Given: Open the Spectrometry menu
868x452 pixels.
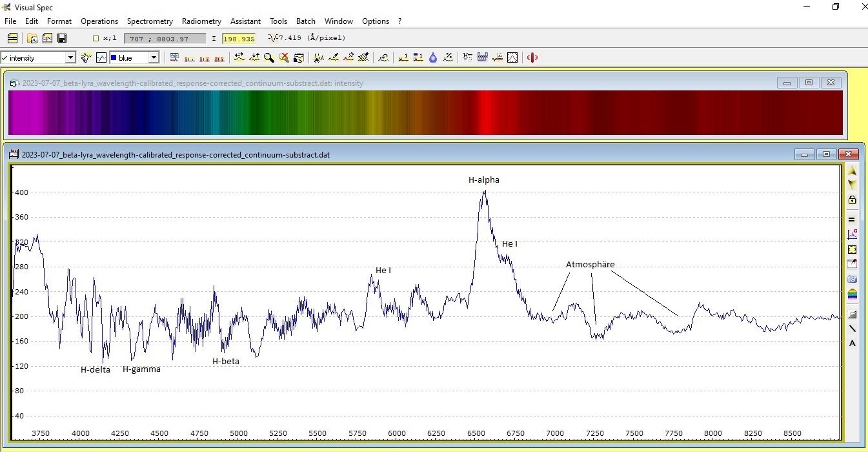Looking at the screenshot, I should (x=150, y=21).
